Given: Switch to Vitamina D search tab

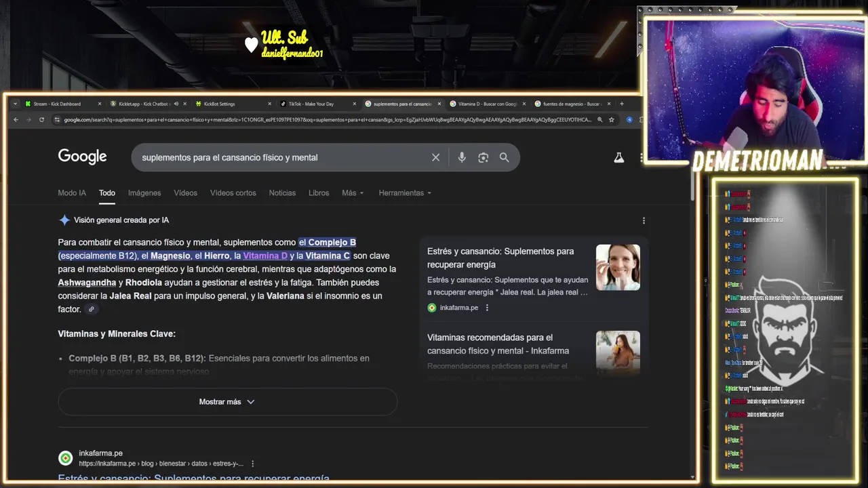Looking at the screenshot, I should (x=488, y=104).
